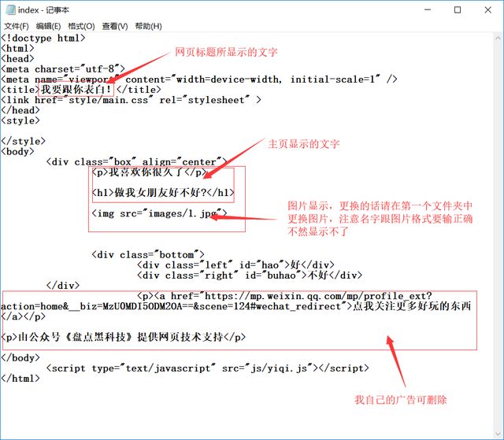Open the 帮助(H) menu
This screenshot has width=504, height=440.
point(148,26)
